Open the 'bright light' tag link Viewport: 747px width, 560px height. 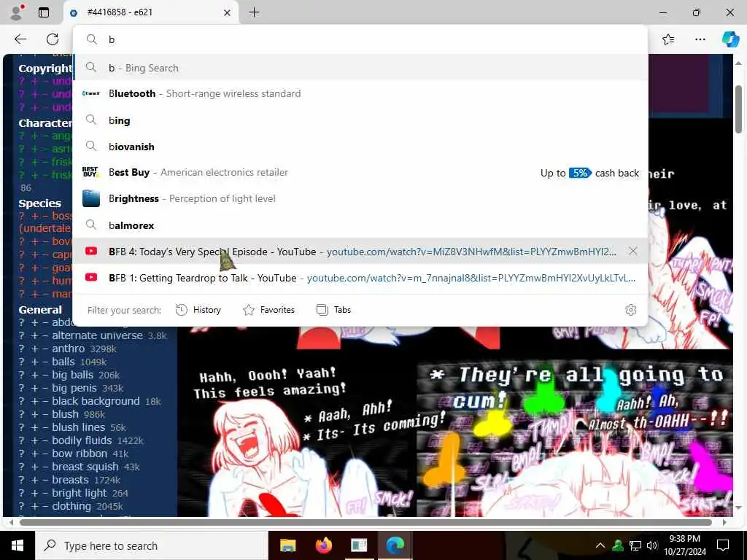point(80,493)
